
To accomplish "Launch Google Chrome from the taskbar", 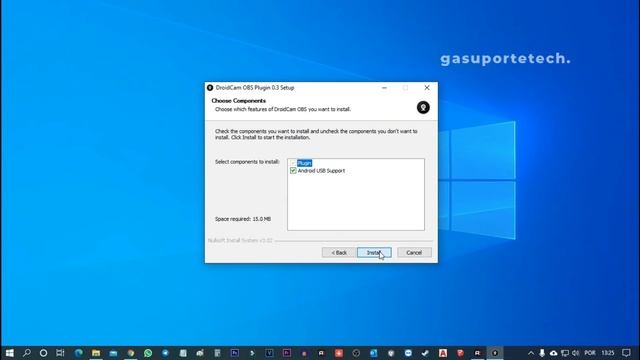I will tap(131, 353).
